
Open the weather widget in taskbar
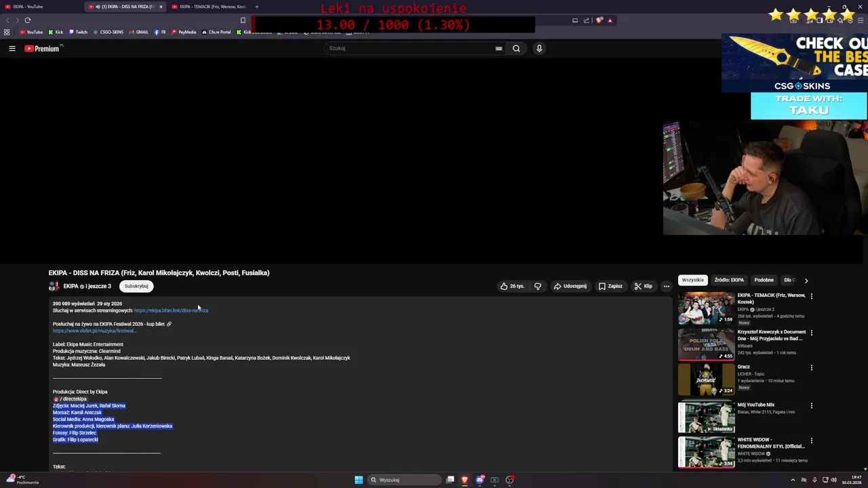click(x=22, y=480)
